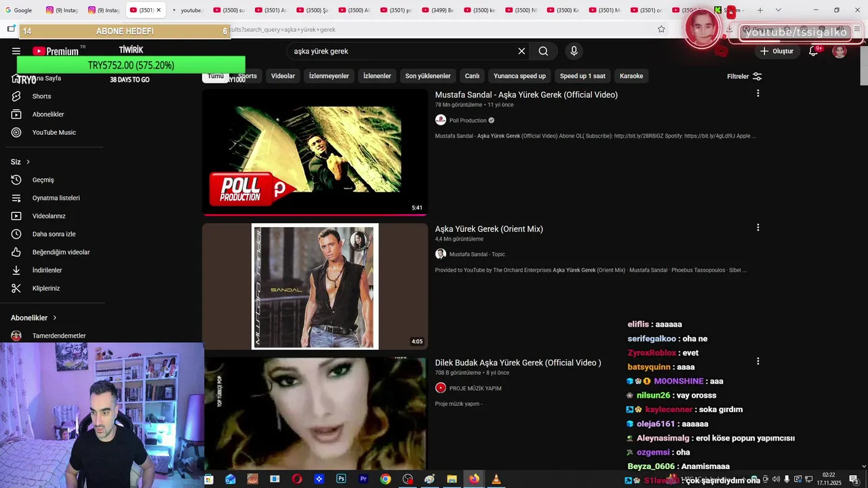The width and height of the screenshot is (868, 488).
Task: Select the İzlenenler filter chip
Action: click(x=377, y=76)
